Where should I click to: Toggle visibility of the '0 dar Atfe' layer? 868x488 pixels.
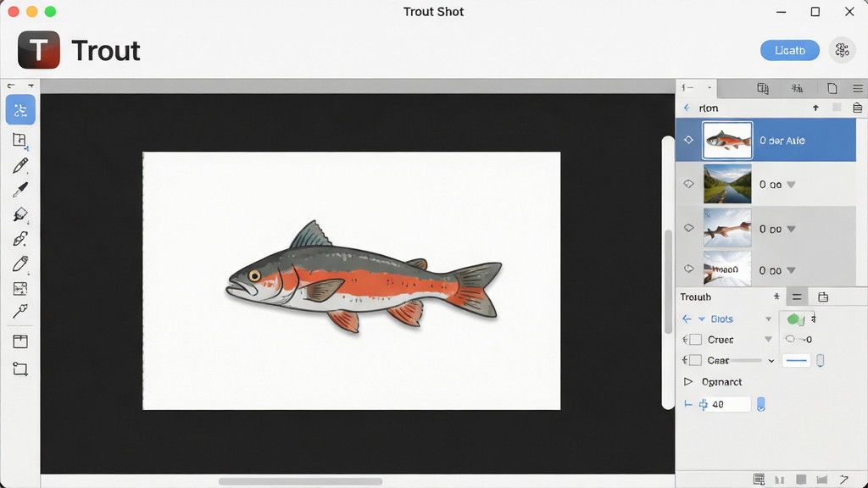pos(688,140)
